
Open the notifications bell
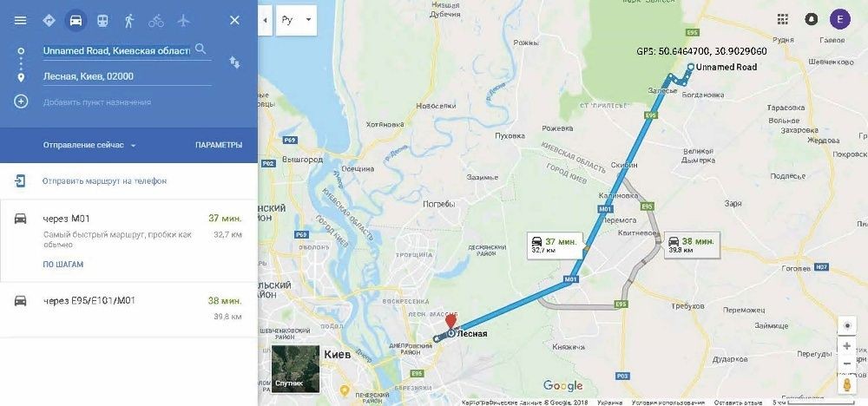812,19
